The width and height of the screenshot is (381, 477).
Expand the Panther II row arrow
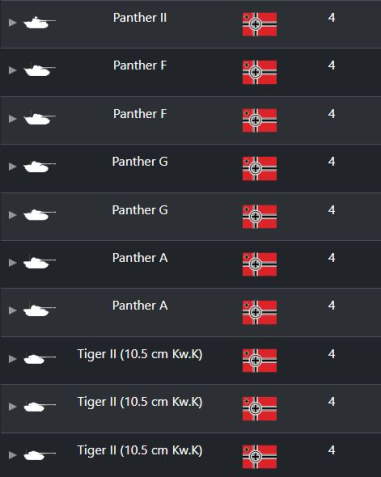12,22
